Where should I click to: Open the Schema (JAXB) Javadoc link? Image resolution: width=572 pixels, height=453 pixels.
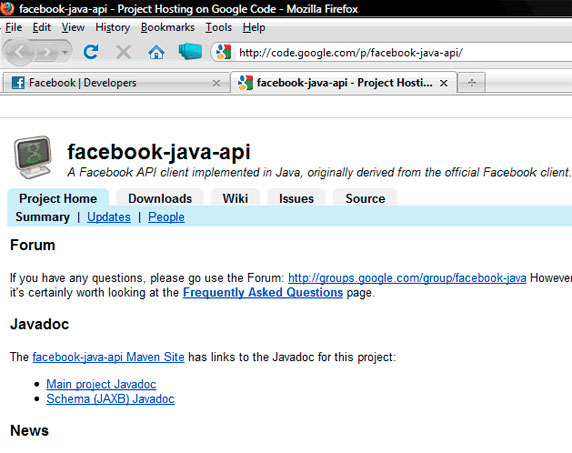click(110, 399)
